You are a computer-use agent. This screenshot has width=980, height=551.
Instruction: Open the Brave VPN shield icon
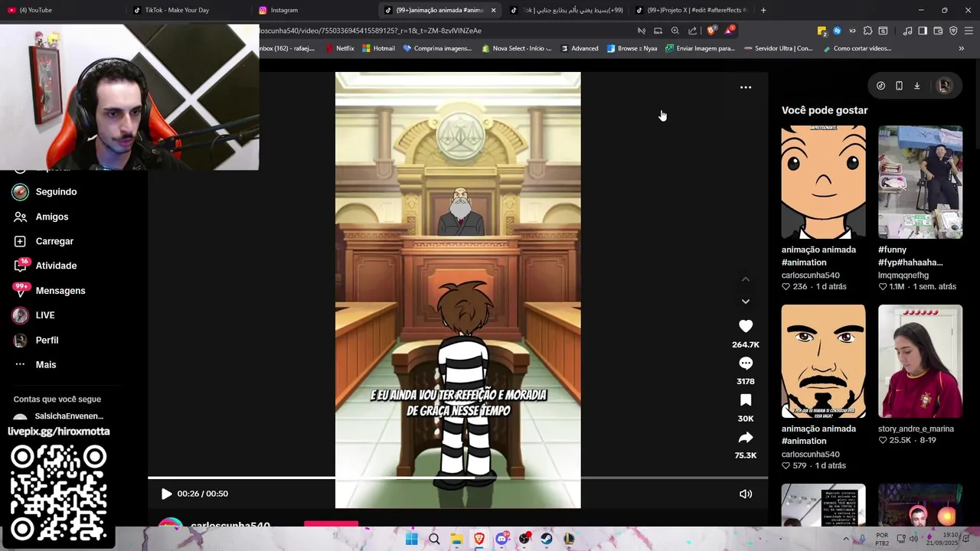point(953,31)
